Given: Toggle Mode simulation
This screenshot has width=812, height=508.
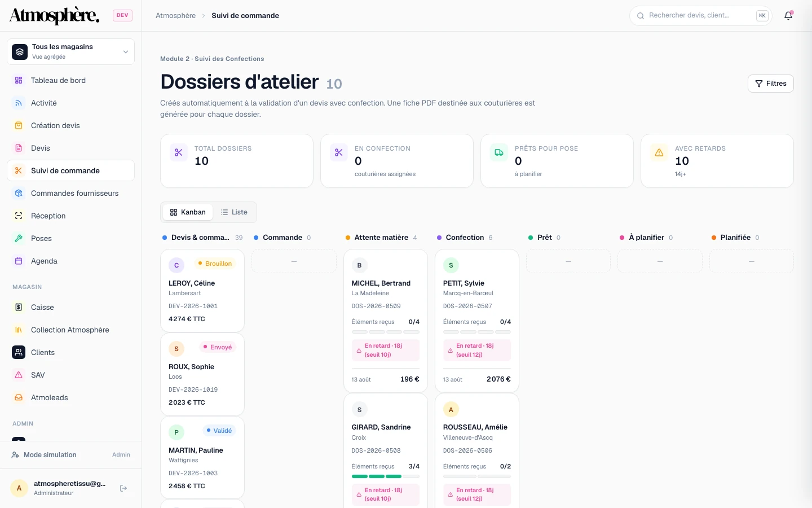Looking at the screenshot, I should (x=71, y=455).
